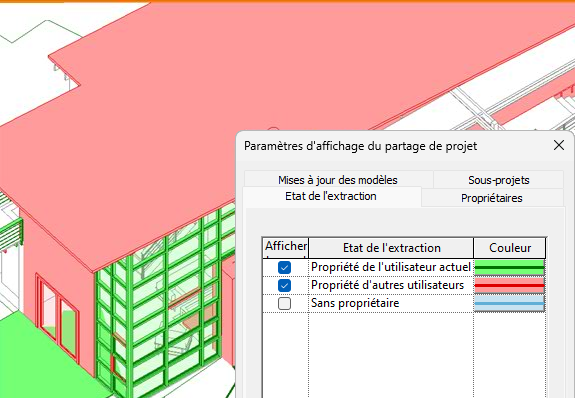Select the Sans propriétaire row label
This screenshot has height=398, width=575.
[355, 303]
